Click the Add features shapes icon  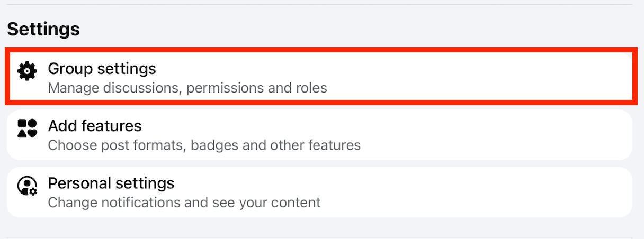(x=27, y=128)
